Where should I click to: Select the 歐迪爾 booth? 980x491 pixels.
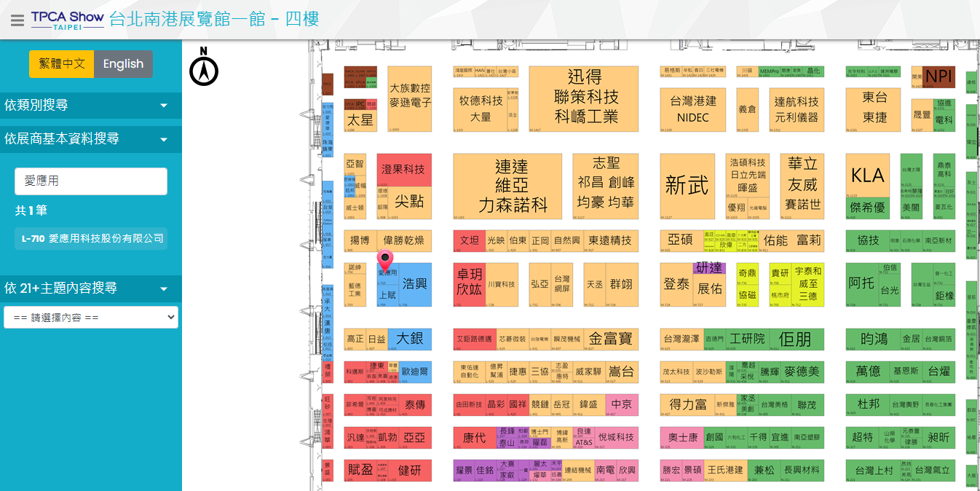pos(415,372)
